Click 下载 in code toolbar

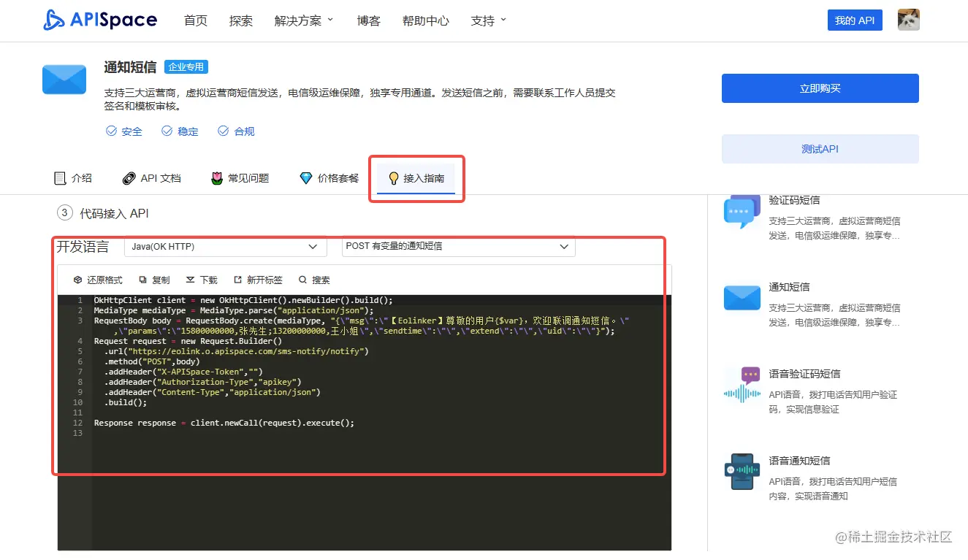[202, 280]
